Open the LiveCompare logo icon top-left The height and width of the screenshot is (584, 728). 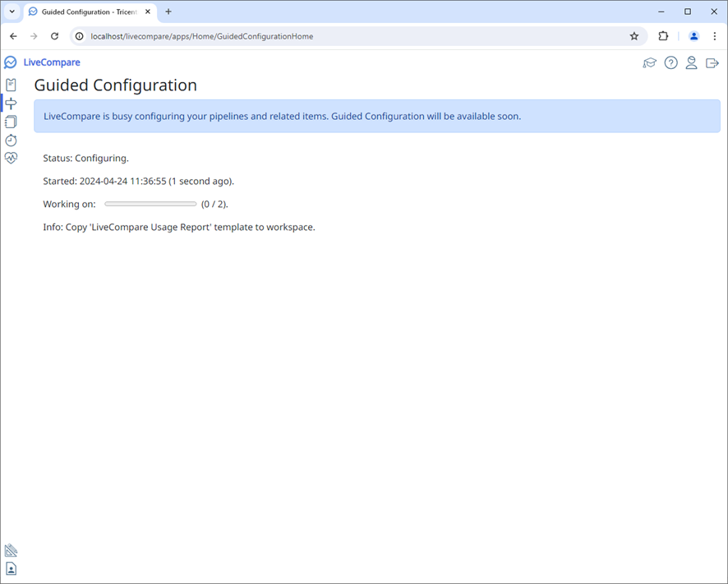(x=10, y=62)
